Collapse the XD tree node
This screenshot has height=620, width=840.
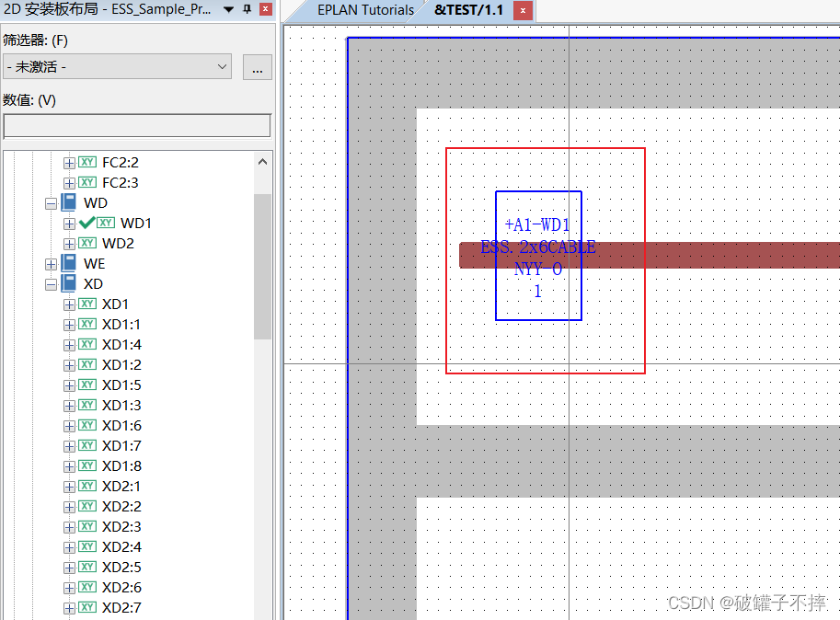(51, 283)
